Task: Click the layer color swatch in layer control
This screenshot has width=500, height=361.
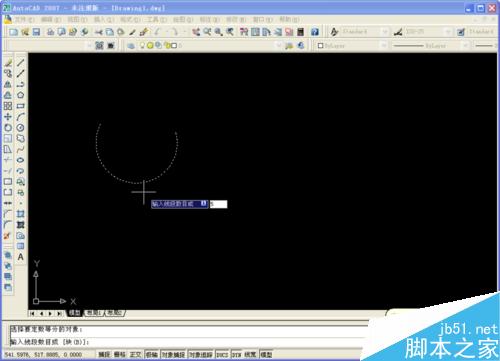Action: (x=174, y=45)
